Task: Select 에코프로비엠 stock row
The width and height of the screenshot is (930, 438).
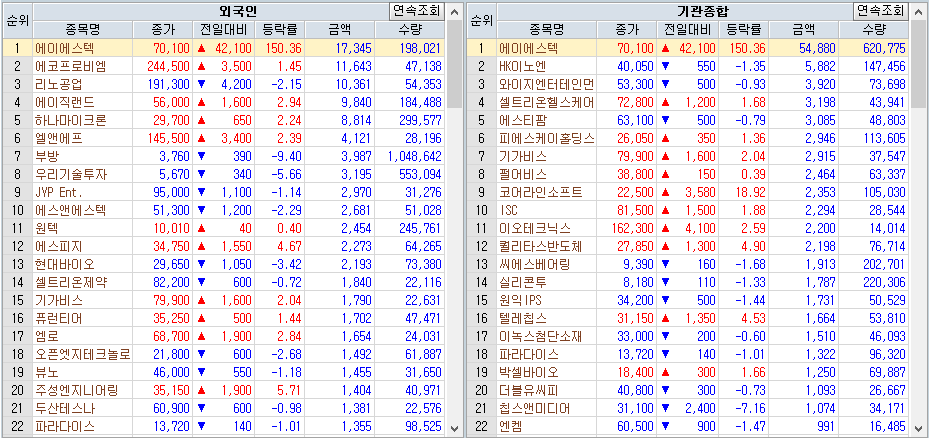Action: click(x=224, y=66)
